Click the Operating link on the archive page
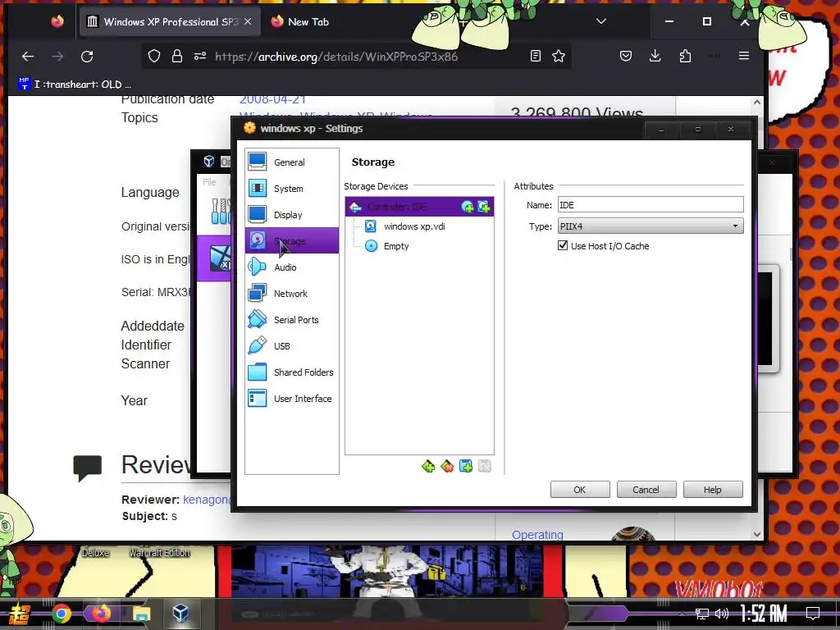The height and width of the screenshot is (630, 840). click(x=537, y=535)
